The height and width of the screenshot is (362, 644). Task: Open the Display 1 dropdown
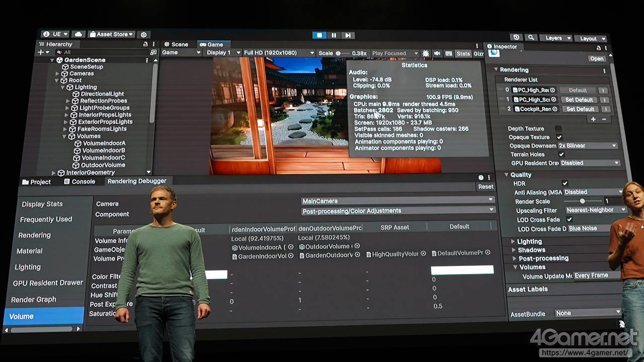[x=221, y=53]
